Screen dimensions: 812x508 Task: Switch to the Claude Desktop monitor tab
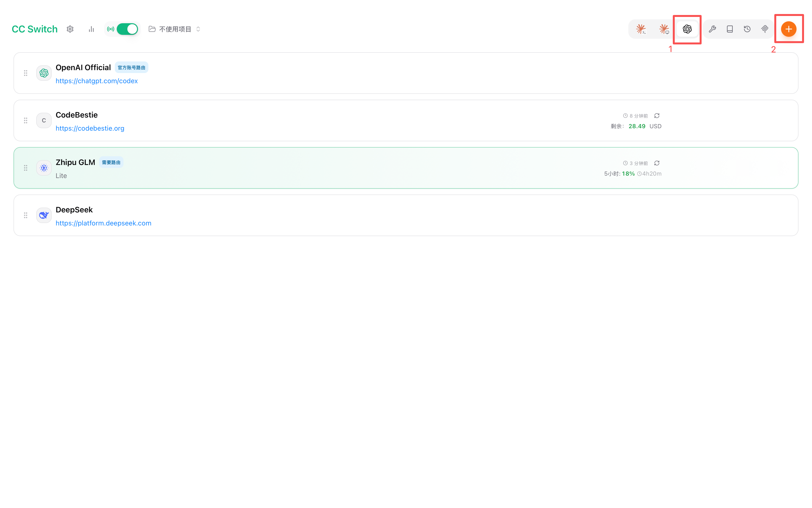point(664,29)
